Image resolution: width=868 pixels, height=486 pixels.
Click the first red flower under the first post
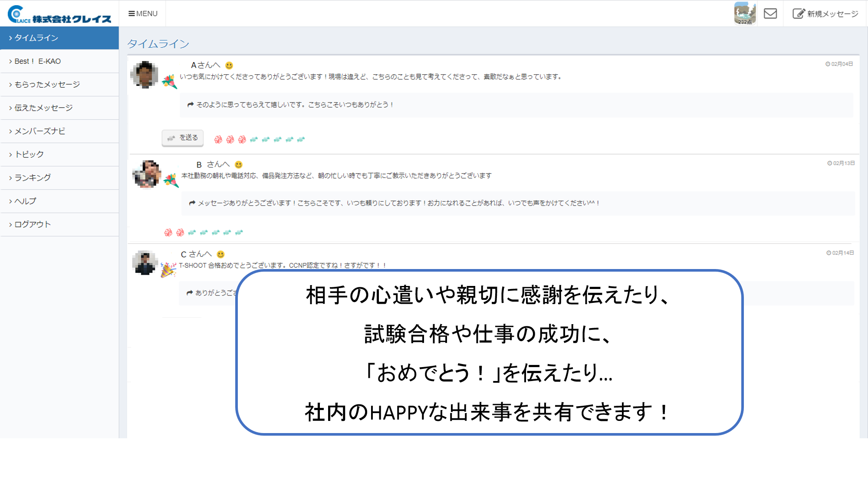point(218,139)
